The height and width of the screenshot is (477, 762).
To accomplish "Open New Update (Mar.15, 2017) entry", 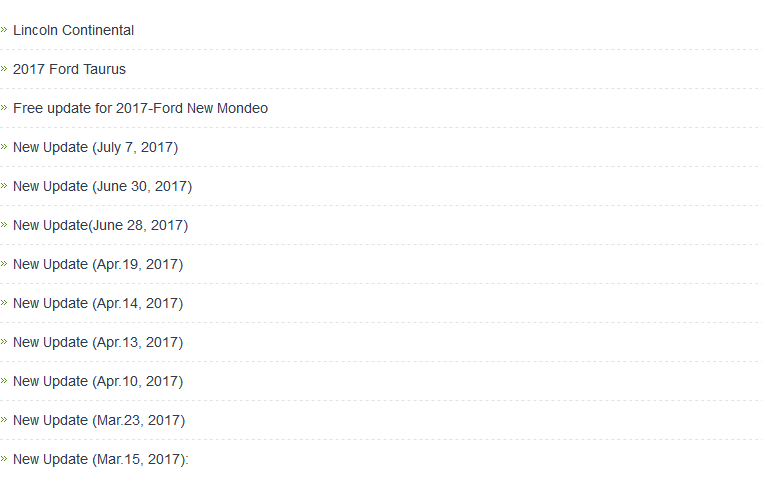I will [101, 459].
